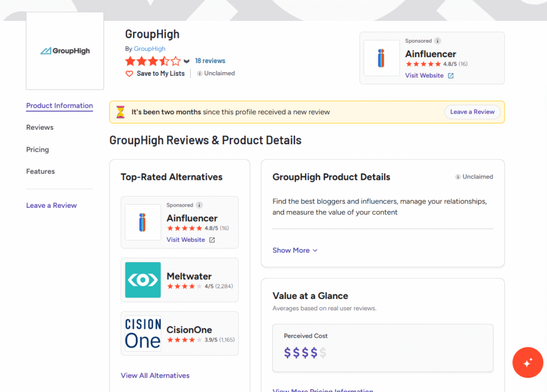This screenshot has width=547, height=392.
Task: Go to the Reviews section
Action: pyautogui.click(x=40, y=128)
